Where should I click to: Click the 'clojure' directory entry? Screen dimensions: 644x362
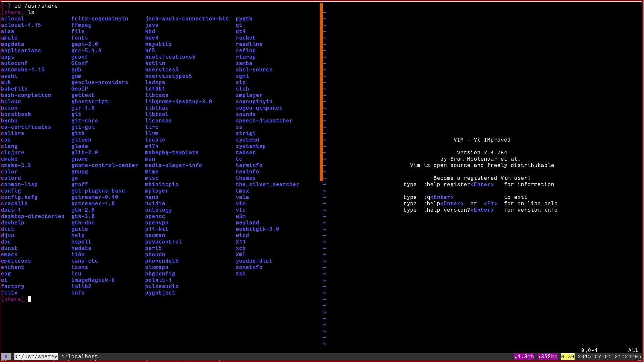click(12, 152)
